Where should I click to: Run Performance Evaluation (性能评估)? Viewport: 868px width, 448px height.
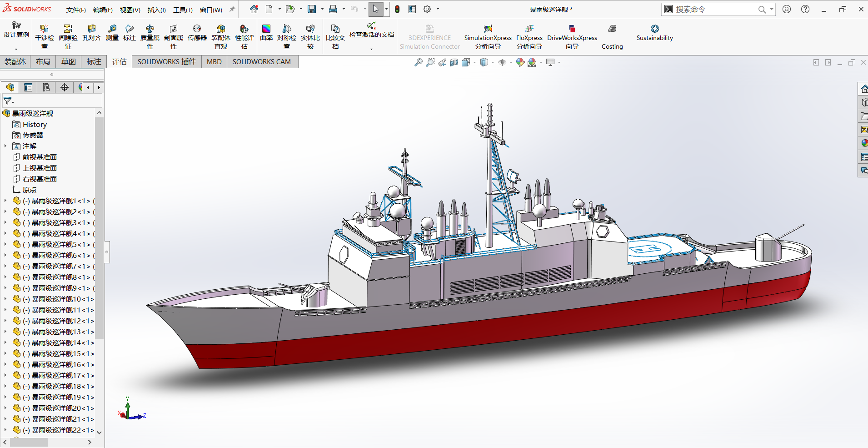244,36
